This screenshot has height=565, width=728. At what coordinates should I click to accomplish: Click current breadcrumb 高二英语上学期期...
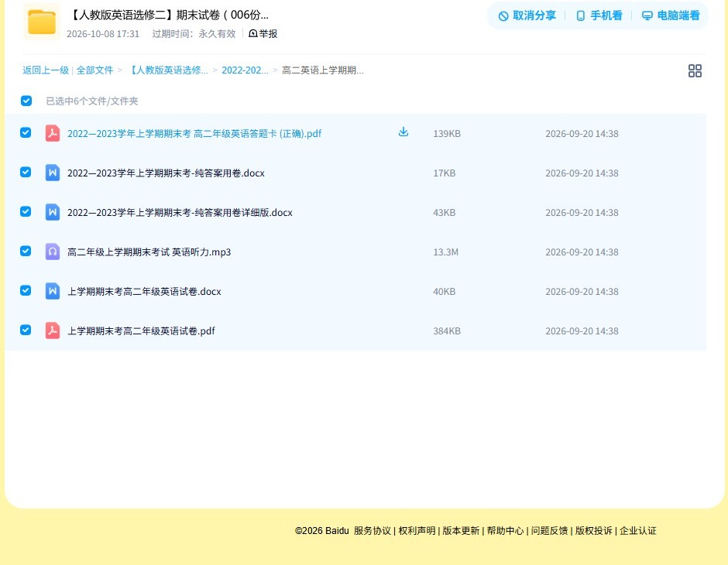click(x=323, y=70)
